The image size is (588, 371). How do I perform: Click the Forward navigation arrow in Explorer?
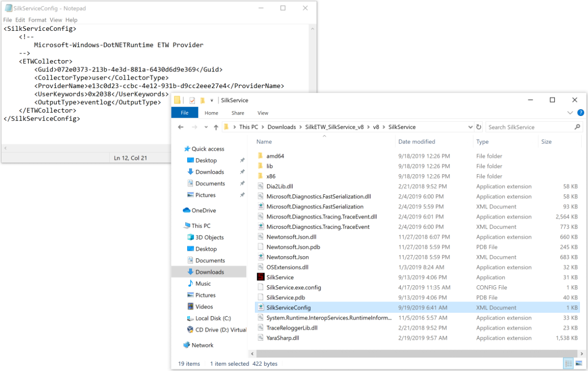point(195,127)
